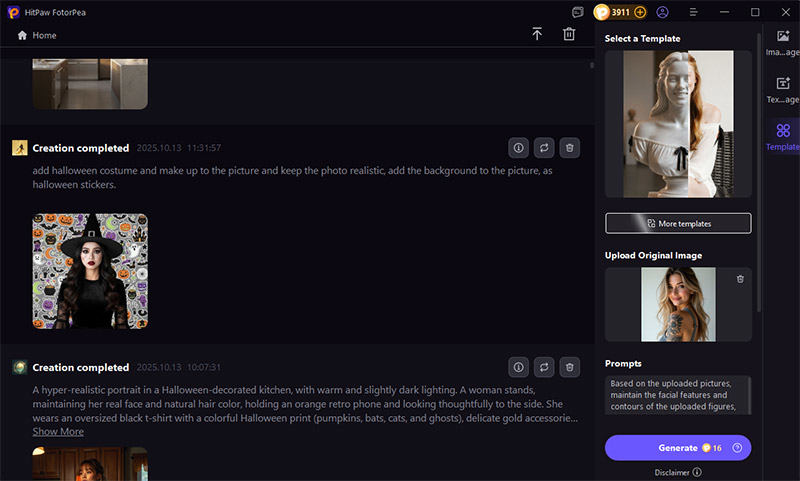Select the statue template preview image
The image size is (800, 481).
[678, 124]
